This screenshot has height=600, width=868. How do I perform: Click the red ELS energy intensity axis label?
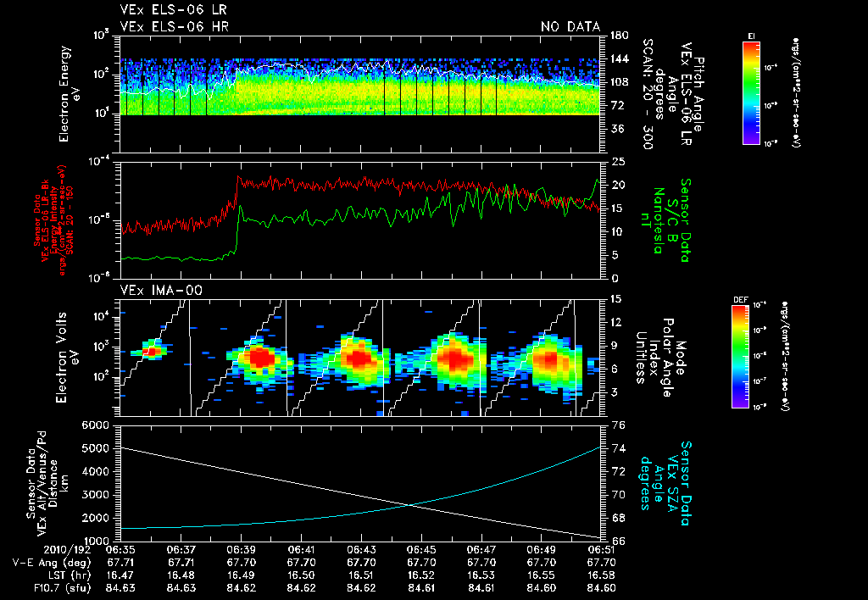pyautogui.click(x=55, y=220)
